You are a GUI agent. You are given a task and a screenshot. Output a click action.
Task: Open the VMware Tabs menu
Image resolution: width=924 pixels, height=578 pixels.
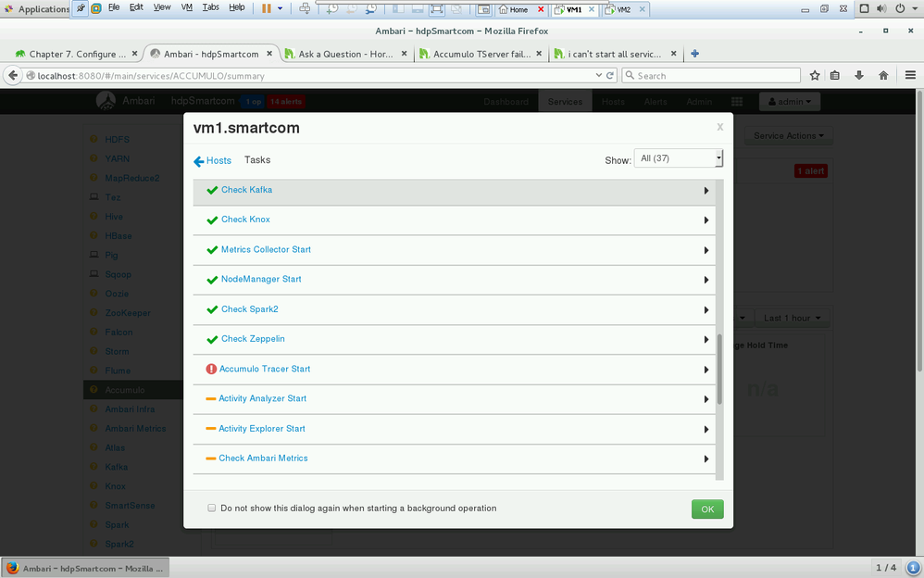click(210, 7)
